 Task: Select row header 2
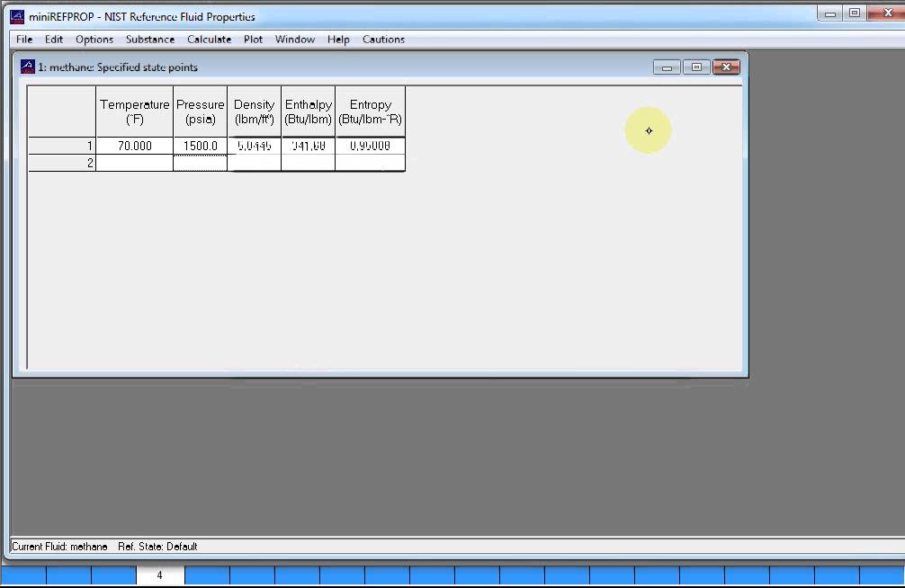tap(62, 164)
